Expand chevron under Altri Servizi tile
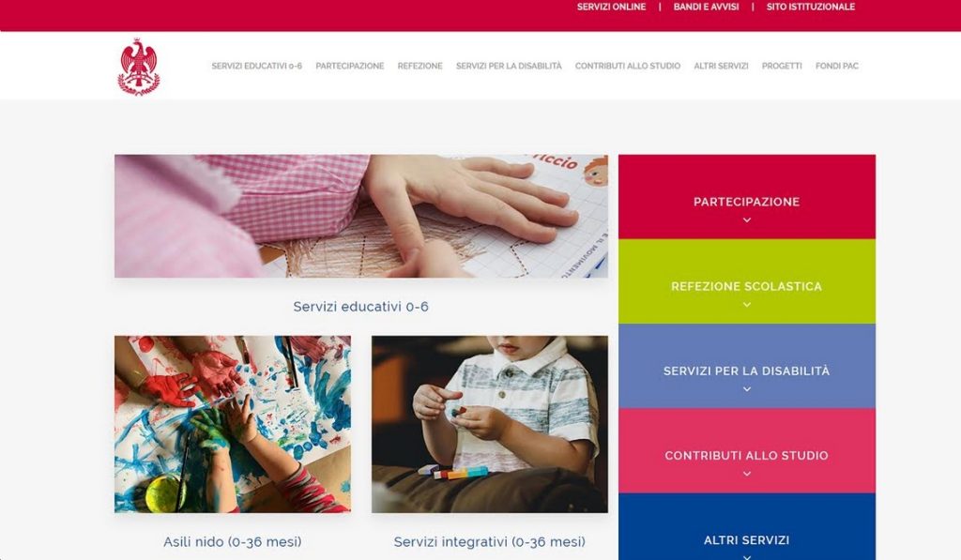Screen dimensions: 961x560 [746, 556]
